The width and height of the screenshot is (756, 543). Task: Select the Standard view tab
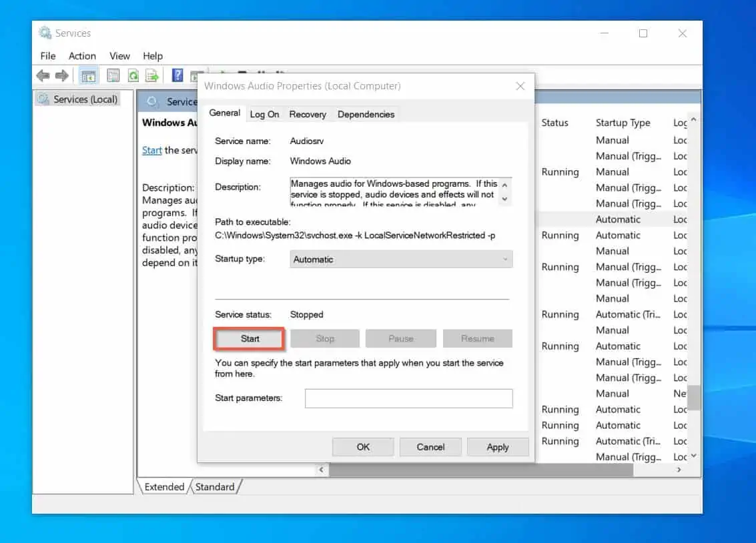[215, 486]
